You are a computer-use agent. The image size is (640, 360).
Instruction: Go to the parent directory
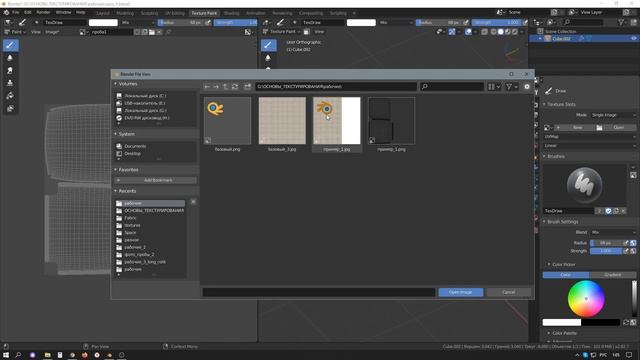coord(225,87)
